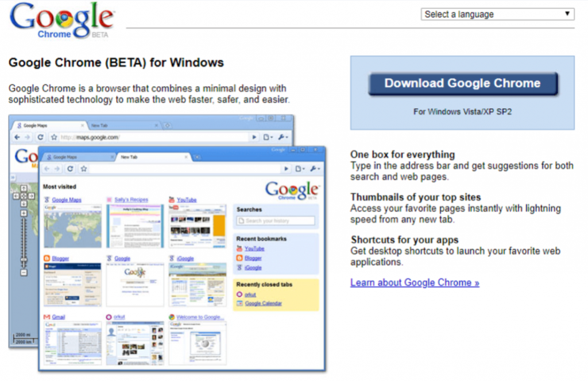
Task: Click the Gmail title link
Action: pyautogui.click(x=59, y=317)
